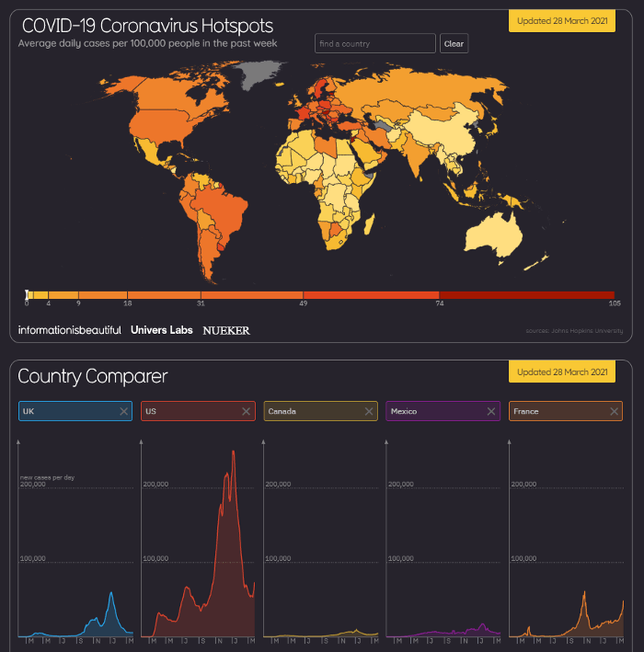The height and width of the screenshot is (652, 644).
Task: Click the orange 31–49 legend segment
Action: click(x=252, y=295)
